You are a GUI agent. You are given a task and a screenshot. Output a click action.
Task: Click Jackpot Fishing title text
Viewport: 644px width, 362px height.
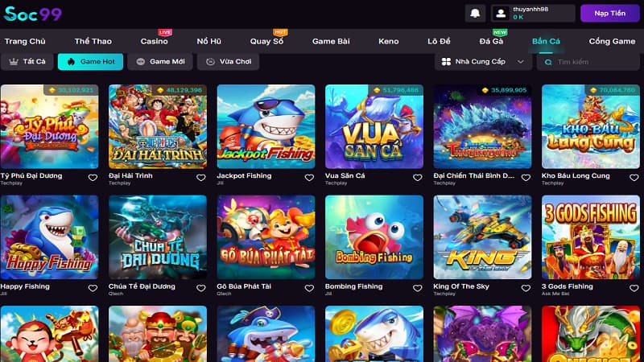(x=245, y=175)
